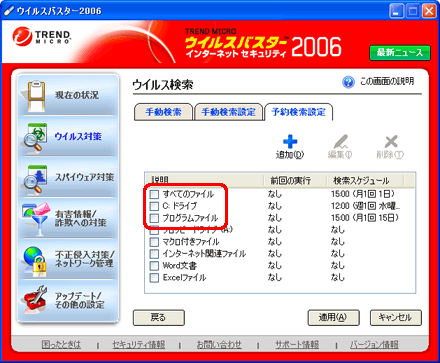Select the Word文書 row label
440x363 pixels.
(x=179, y=266)
